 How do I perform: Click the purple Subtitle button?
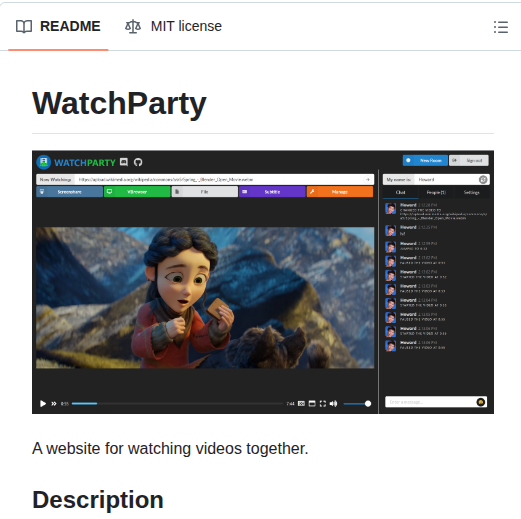(272, 192)
